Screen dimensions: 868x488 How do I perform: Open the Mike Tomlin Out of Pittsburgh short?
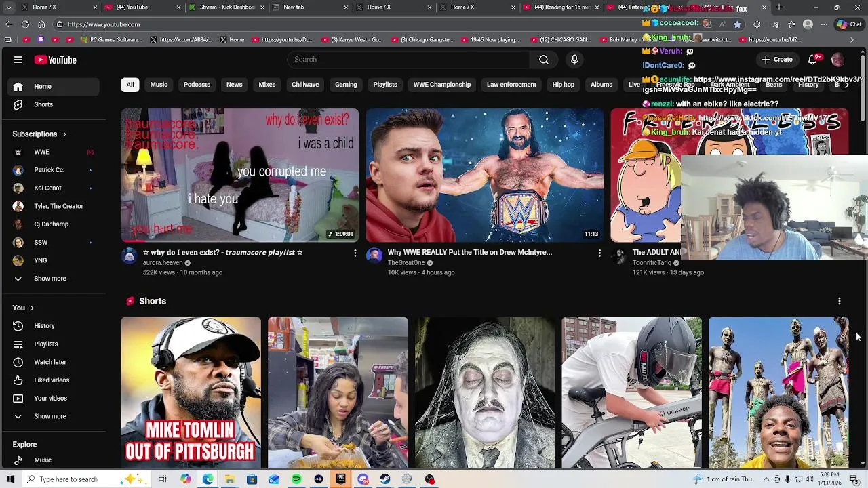pos(191,392)
